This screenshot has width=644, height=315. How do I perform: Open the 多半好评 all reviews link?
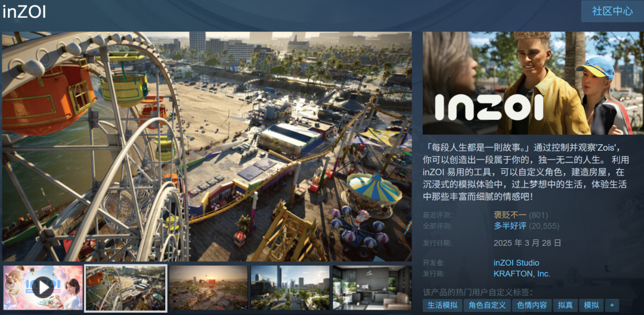coord(510,226)
